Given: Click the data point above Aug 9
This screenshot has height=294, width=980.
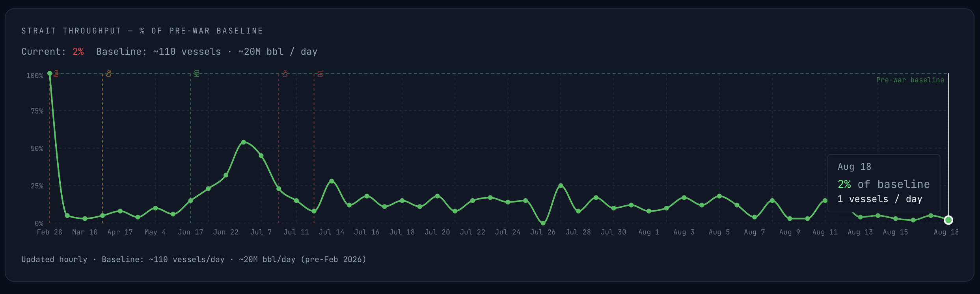Looking at the screenshot, I should 790,219.
